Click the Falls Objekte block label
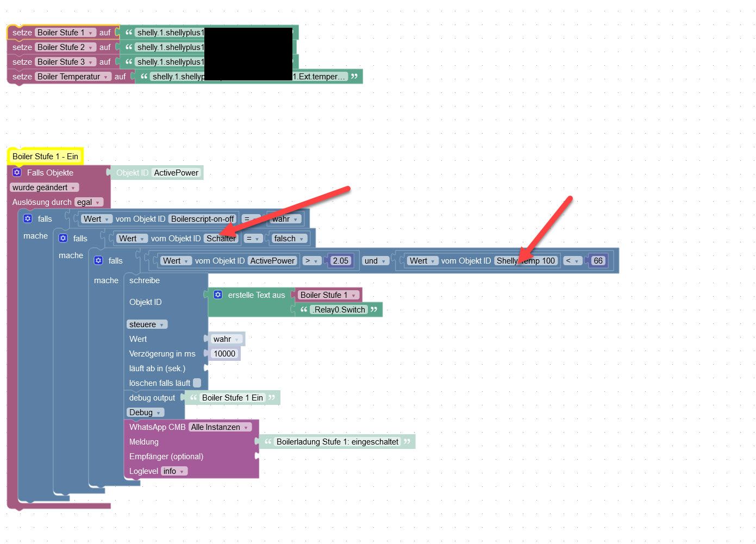756x544 pixels. (50, 173)
